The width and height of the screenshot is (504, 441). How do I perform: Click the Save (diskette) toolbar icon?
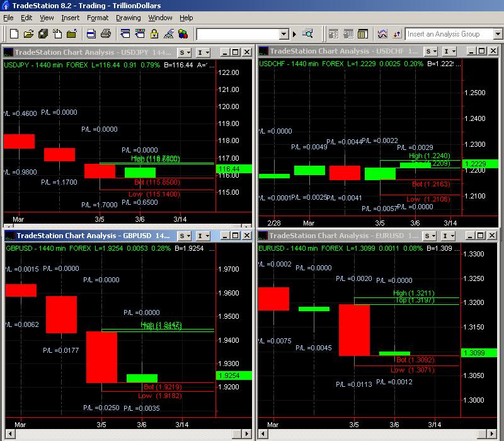coord(91,33)
